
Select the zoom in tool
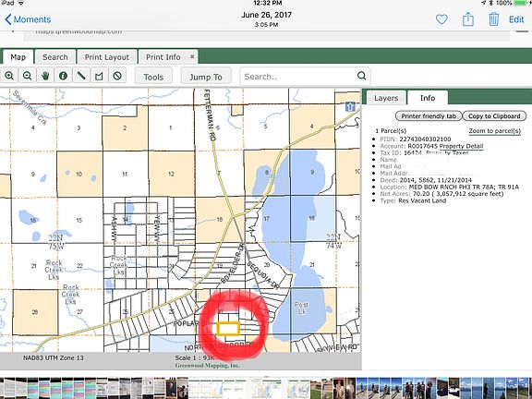[x=9, y=76]
